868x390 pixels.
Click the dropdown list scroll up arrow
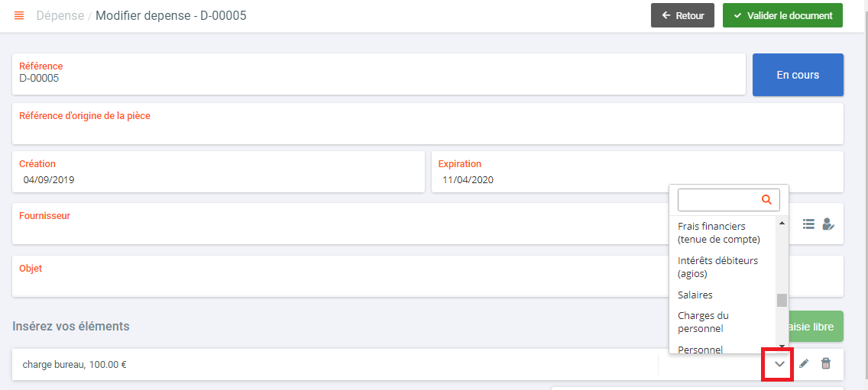[782, 224]
